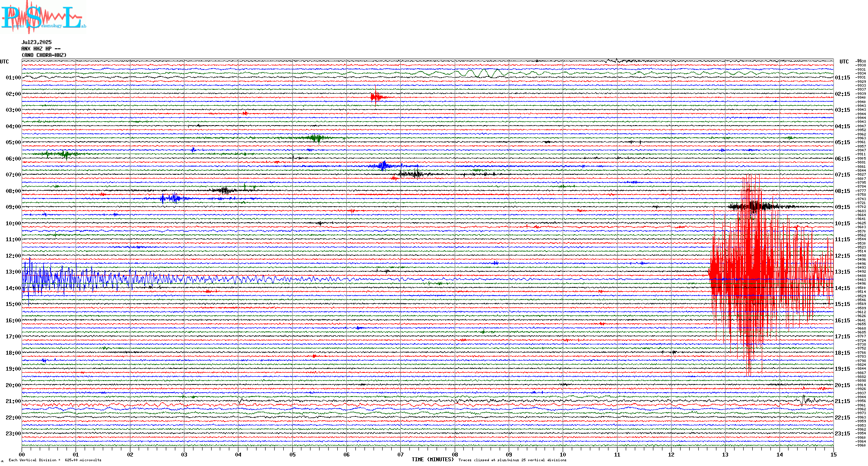Click the small red event burst near 02:00

pyautogui.click(x=378, y=97)
